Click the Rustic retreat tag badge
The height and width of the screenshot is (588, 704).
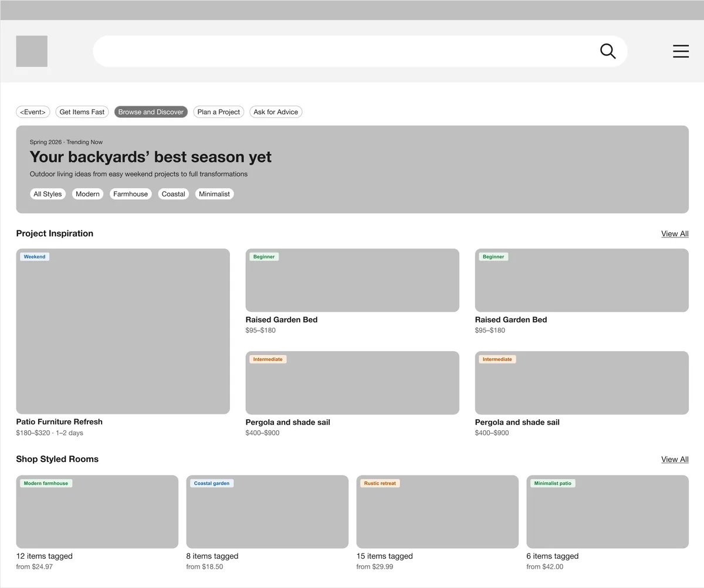(x=380, y=484)
